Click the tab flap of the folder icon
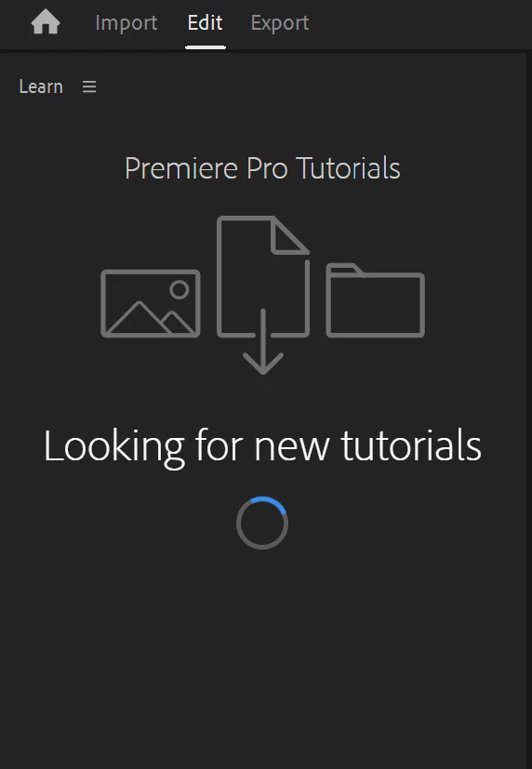 345,270
